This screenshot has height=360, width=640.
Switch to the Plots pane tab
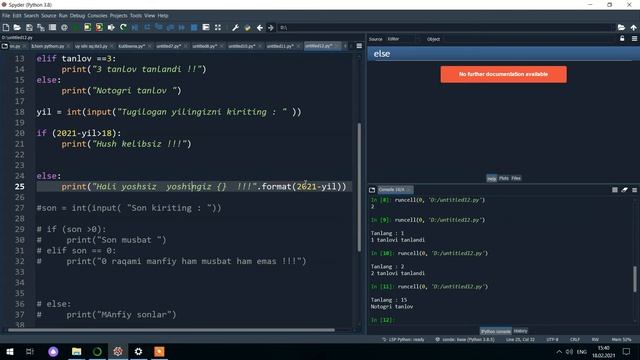coord(504,178)
